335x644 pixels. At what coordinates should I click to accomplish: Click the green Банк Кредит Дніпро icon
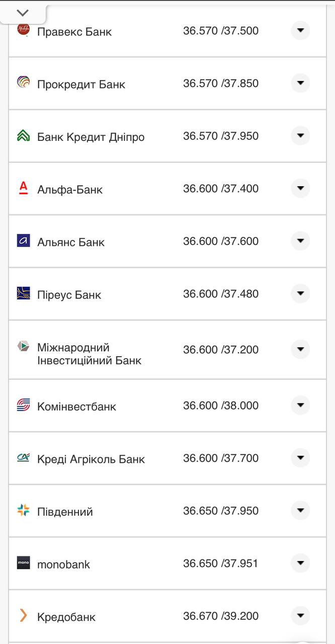(x=24, y=136)
